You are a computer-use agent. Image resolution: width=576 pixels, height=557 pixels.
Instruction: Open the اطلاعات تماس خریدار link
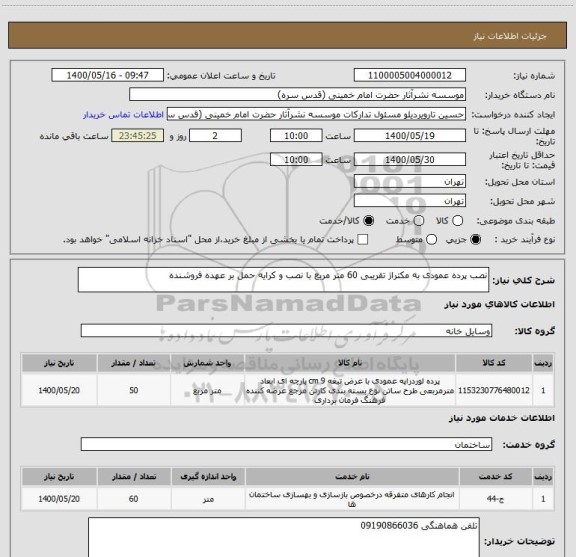pos(123,115)
